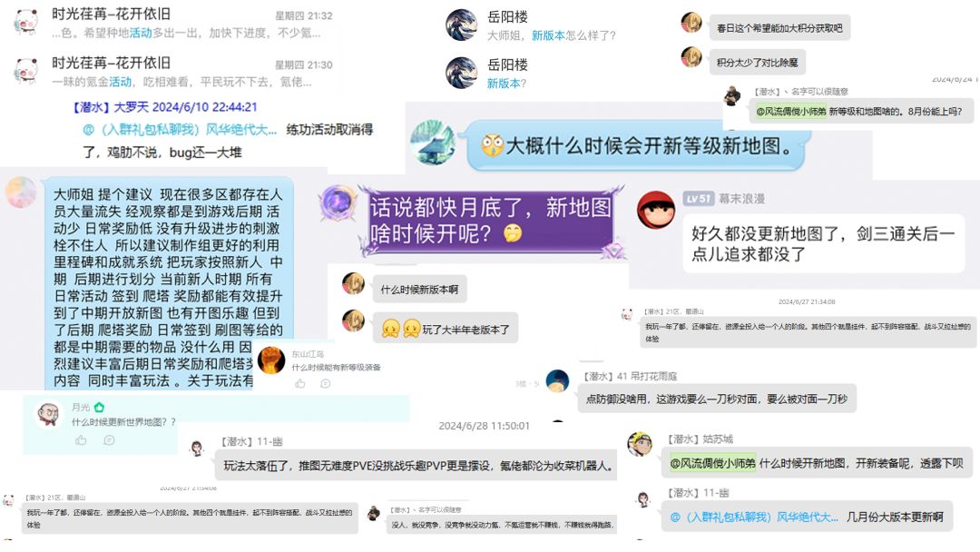Click blue @ mention before "几月份大版本更新啊"
980x552 pixels.
tap(754, 517)
